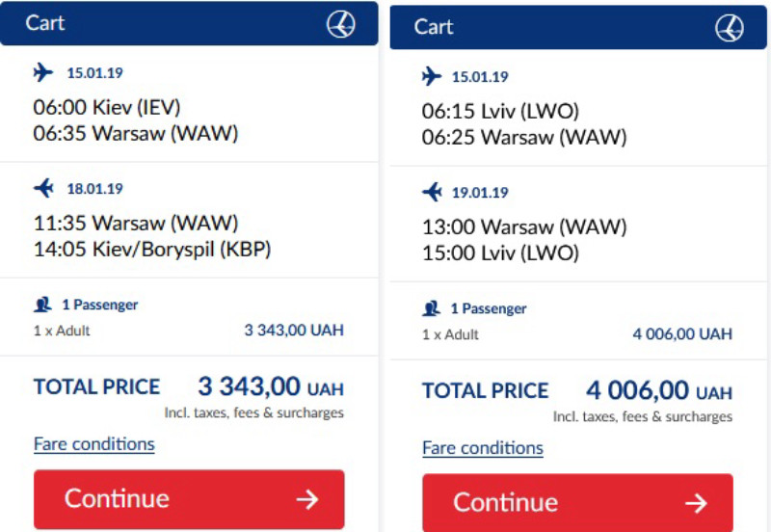Select the 14:05 Kiev/Boryspil (KBP) arrival entry
The width and height of the screenshot is (771, 532).
pos(152,249)
